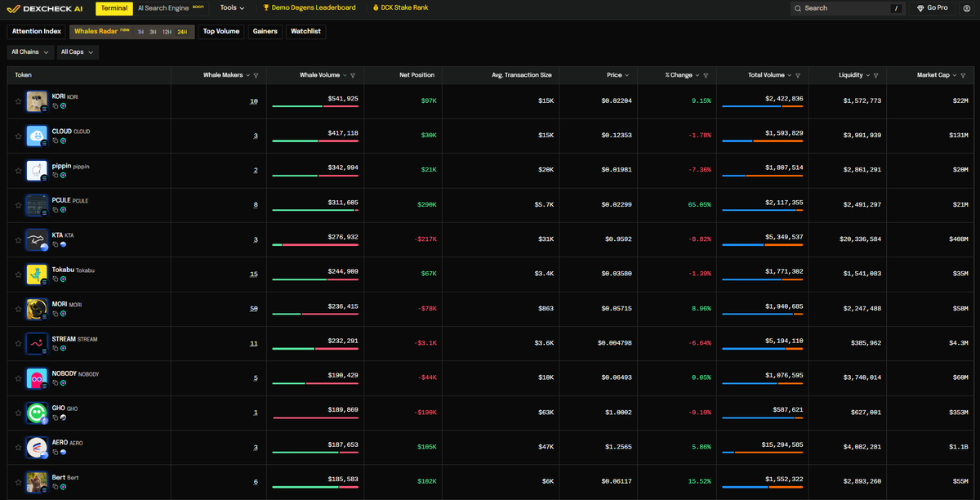Copy the MORI contract address

coord(56,314)
